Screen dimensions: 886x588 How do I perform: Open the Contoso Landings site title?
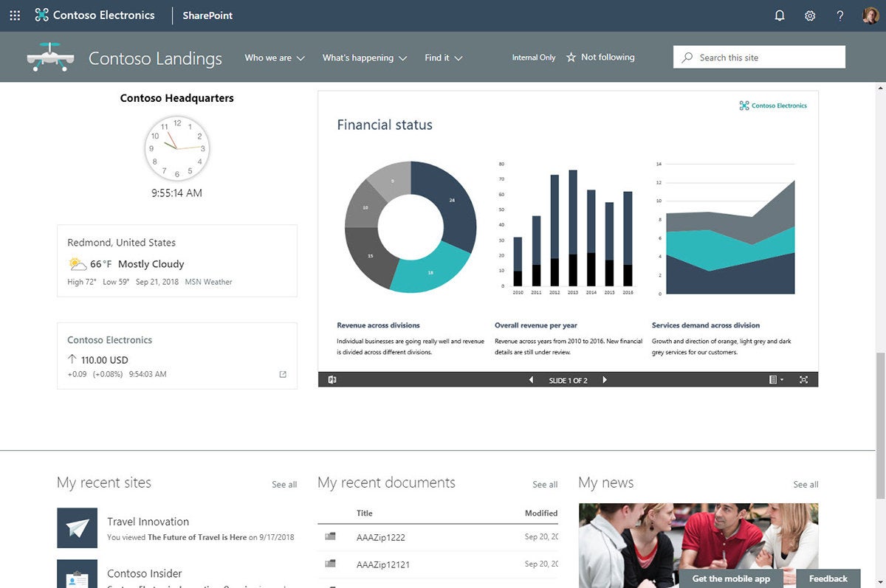[x=155, y=58]
